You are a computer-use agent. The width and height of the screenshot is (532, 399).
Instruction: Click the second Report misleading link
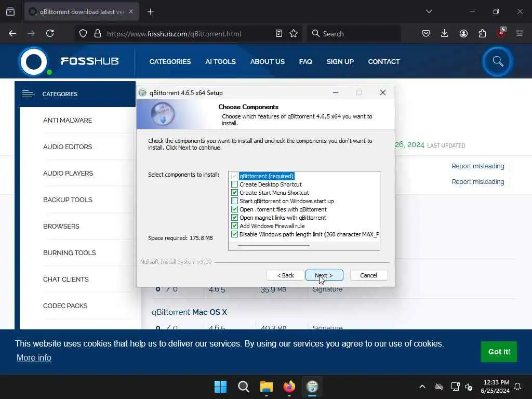(x=478, y=181)
